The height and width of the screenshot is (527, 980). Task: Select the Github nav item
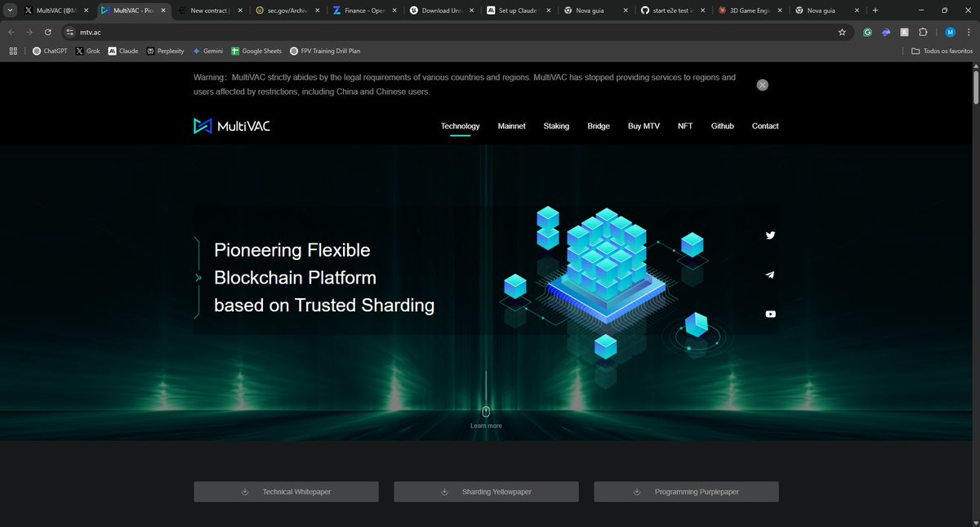tap(723, 126)
